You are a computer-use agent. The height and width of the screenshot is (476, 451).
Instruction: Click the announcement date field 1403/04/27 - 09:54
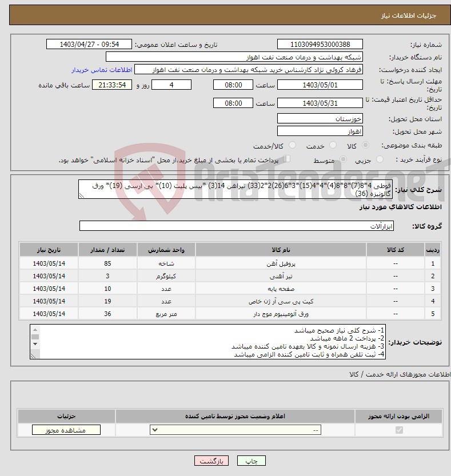click(x=89, y=45)
